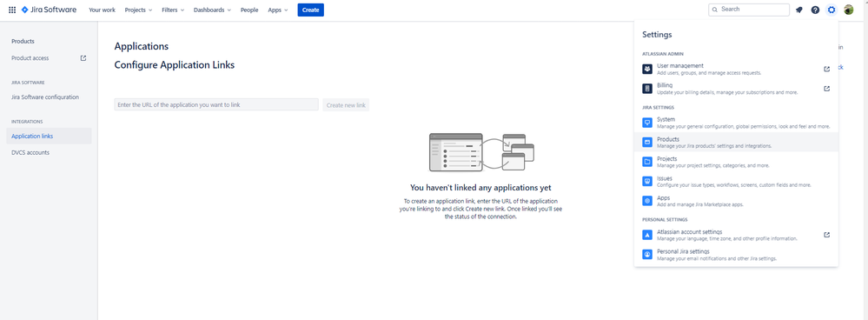Click the Search box in header
Viewport: 868px width, 320px height.
click(x=749, y=10)
